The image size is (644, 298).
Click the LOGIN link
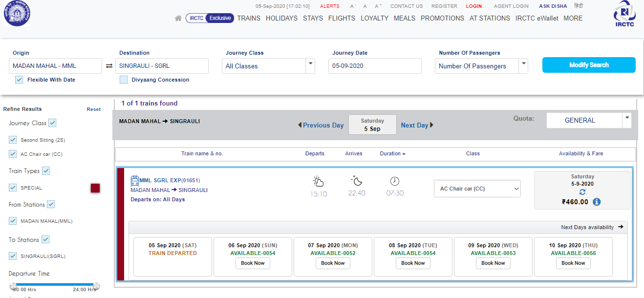click(x=473, y=6)
